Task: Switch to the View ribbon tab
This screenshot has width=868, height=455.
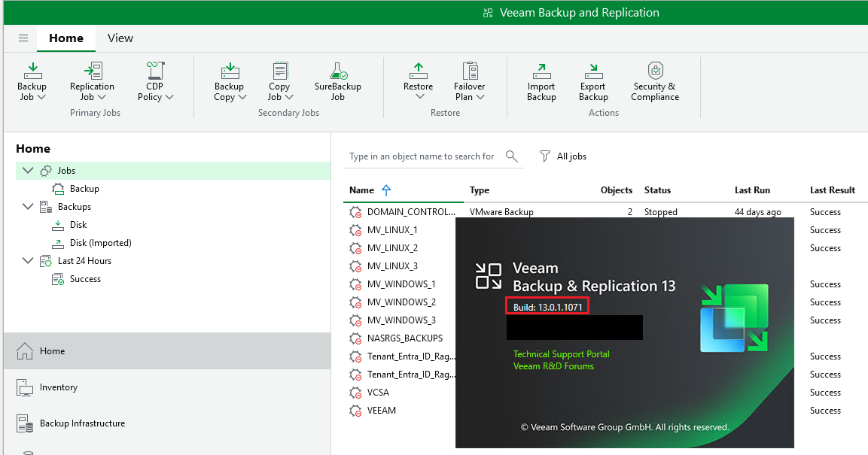Action: tap(120, 38)
